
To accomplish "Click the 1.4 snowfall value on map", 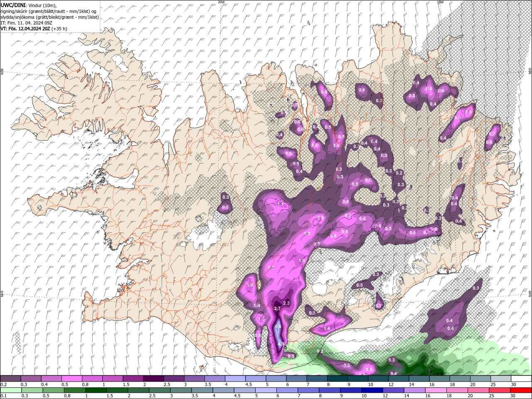I will pos(327,328).
